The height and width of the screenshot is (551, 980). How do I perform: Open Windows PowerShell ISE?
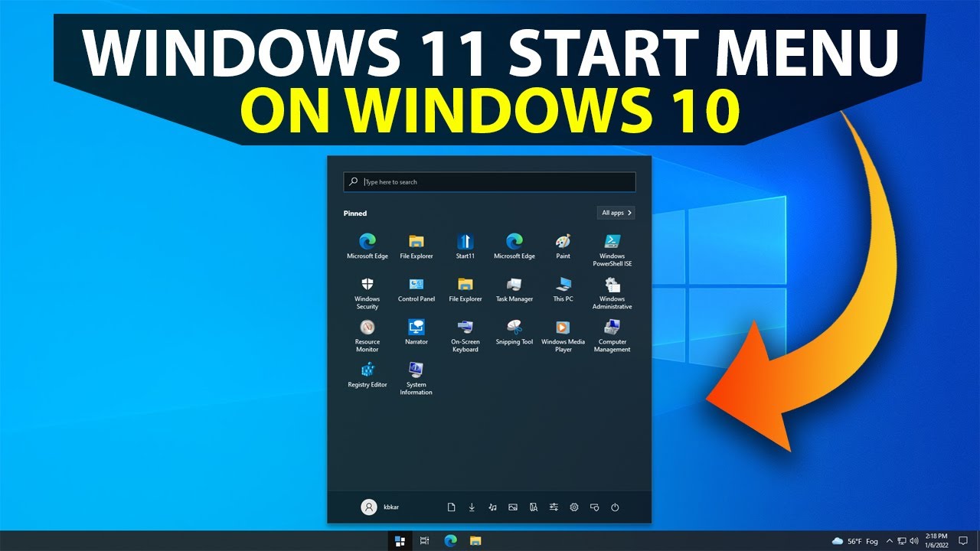612,250
